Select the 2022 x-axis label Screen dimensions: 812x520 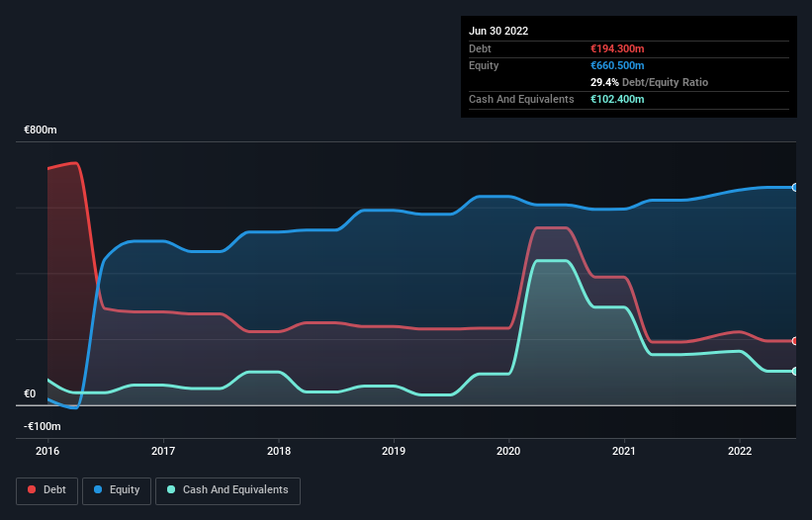coord(740,451)
